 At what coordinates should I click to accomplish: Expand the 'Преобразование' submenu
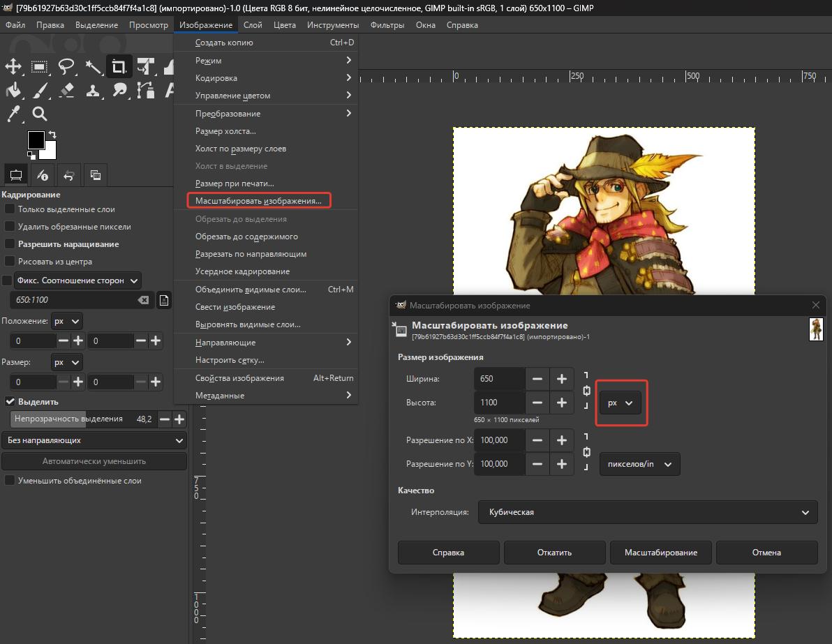(266, 114)
